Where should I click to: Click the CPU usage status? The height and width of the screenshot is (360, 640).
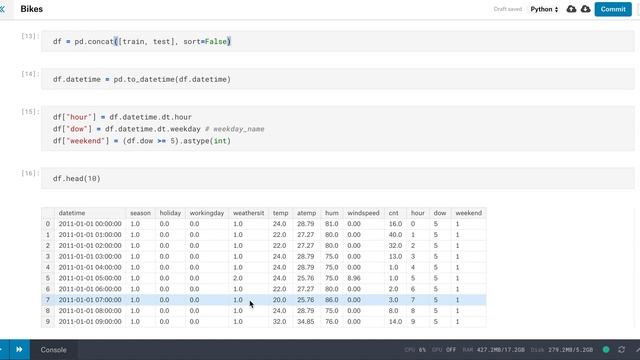(415, 350)
